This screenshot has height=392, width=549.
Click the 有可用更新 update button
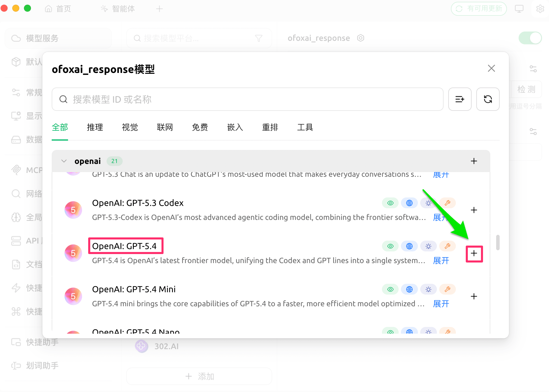click(x=479, y=9)
